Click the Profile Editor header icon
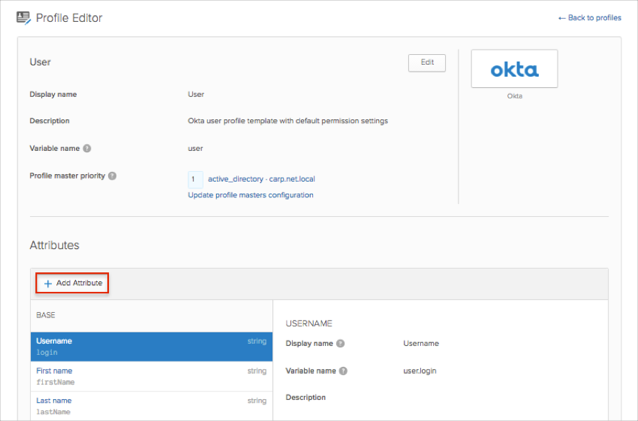The width and height of the screenshot is (638, 421). click(24, 18)
